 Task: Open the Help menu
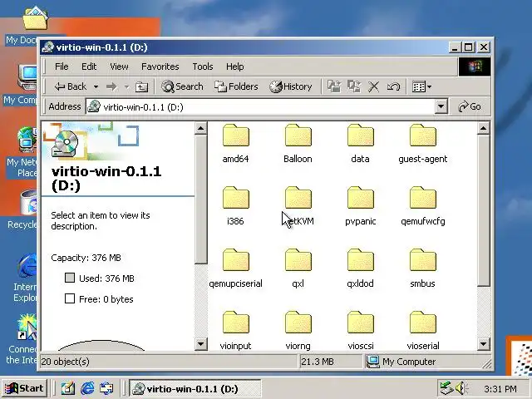[234, 66]
